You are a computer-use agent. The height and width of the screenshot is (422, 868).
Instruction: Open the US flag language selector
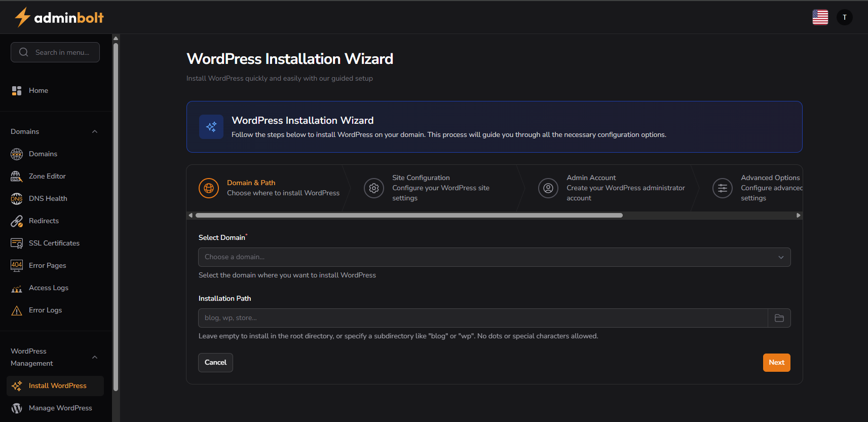820,17
